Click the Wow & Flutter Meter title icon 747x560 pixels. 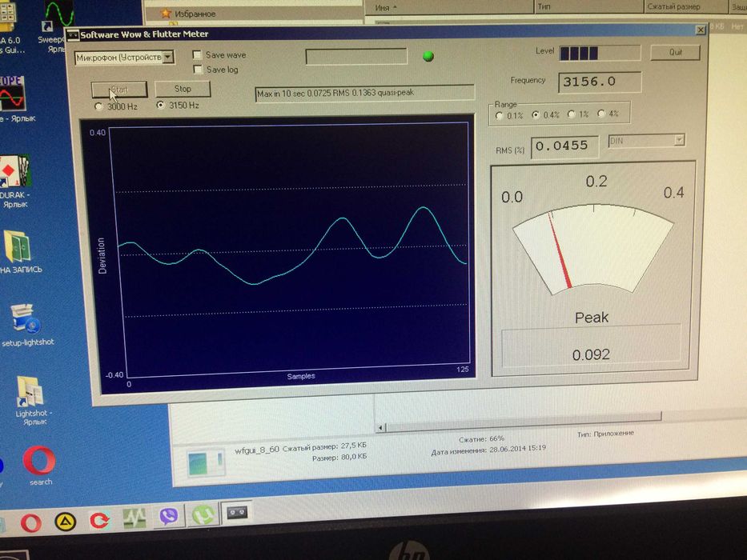[x=72, y=34]
